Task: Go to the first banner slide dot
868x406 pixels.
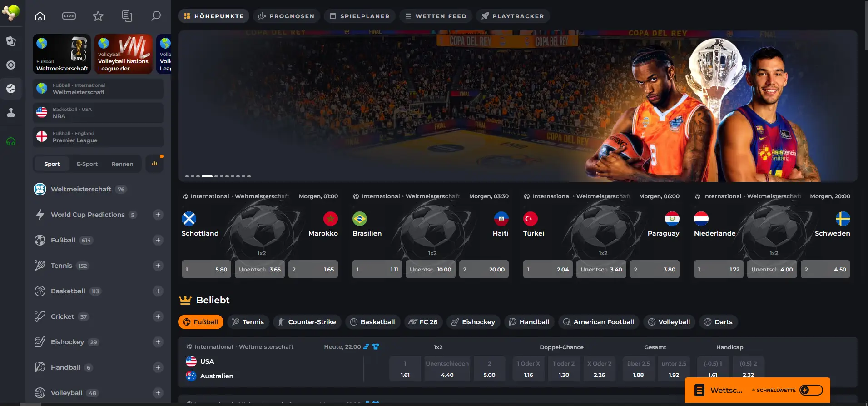Action: (x=187, y=176)
